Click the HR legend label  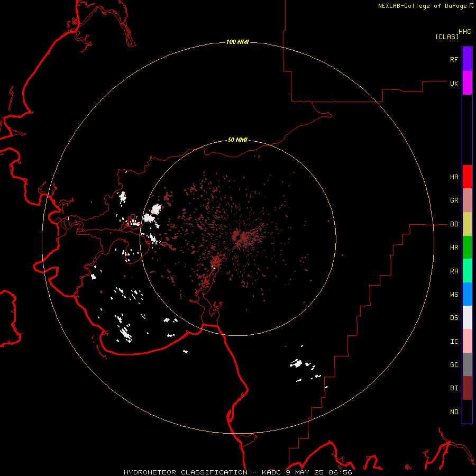click(x=454, y=248)
